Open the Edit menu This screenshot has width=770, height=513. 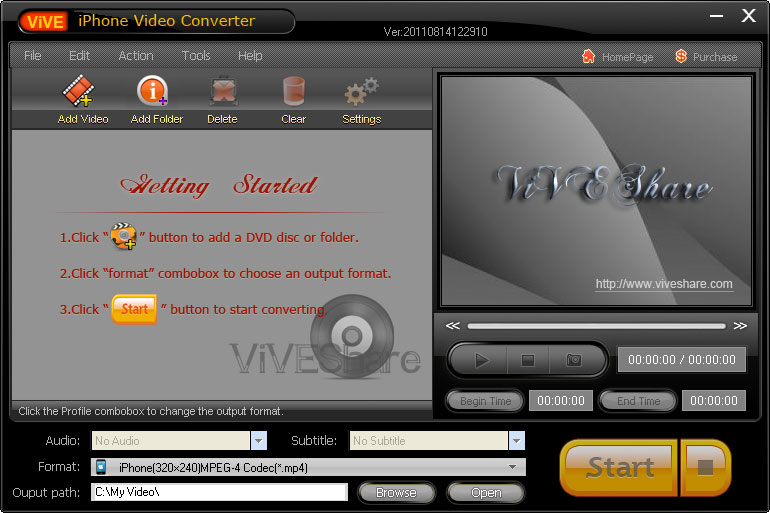(79, 56)
